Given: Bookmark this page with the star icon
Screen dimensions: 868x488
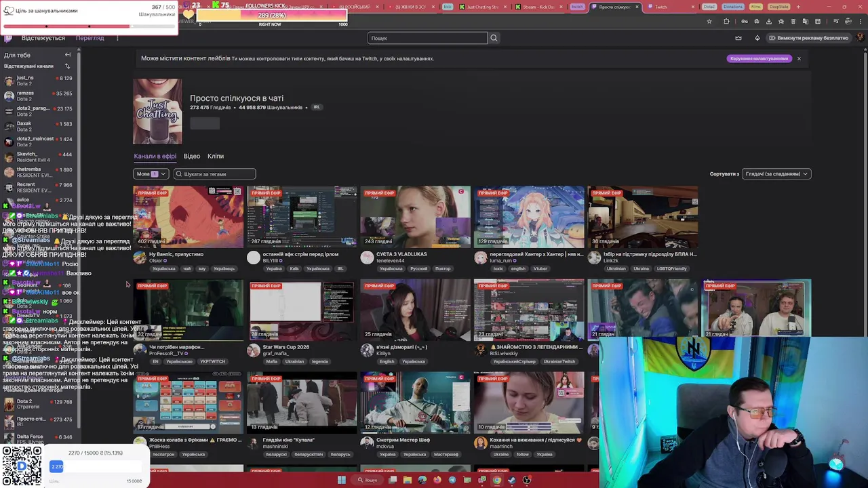Looking at the screenshot, I should click(709, 21).
